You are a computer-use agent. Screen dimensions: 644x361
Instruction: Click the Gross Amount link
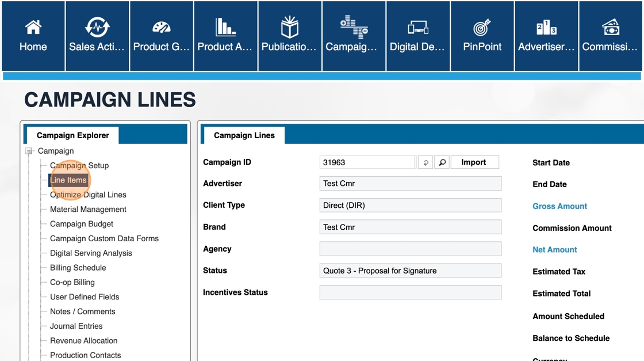[559, 206]
